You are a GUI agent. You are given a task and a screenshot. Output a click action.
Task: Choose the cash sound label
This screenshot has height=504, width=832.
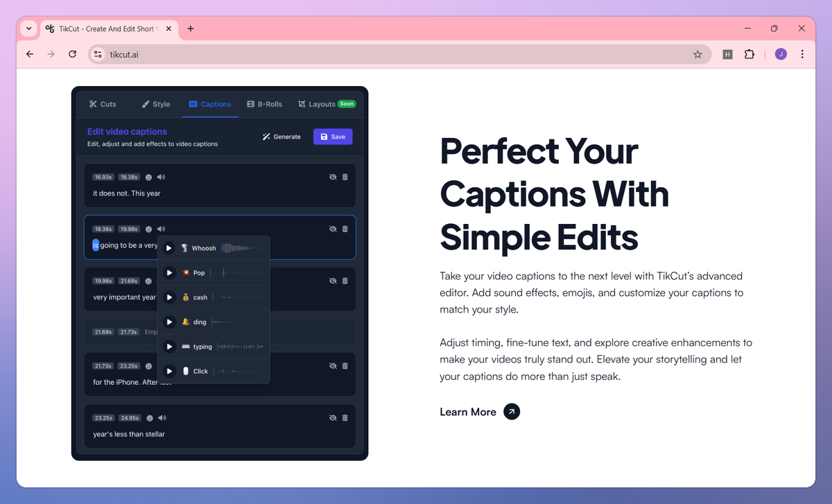[200, 297]
